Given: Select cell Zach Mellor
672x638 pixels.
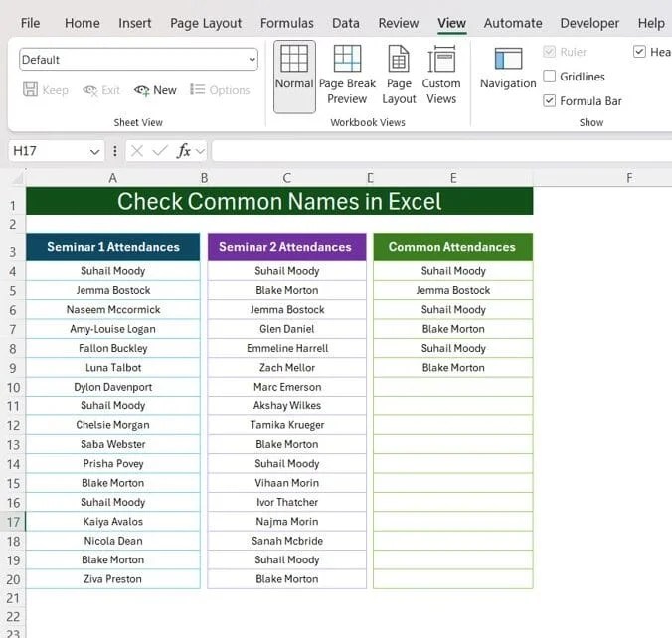Looking at the screenshot, I should [x=286, y=368].
